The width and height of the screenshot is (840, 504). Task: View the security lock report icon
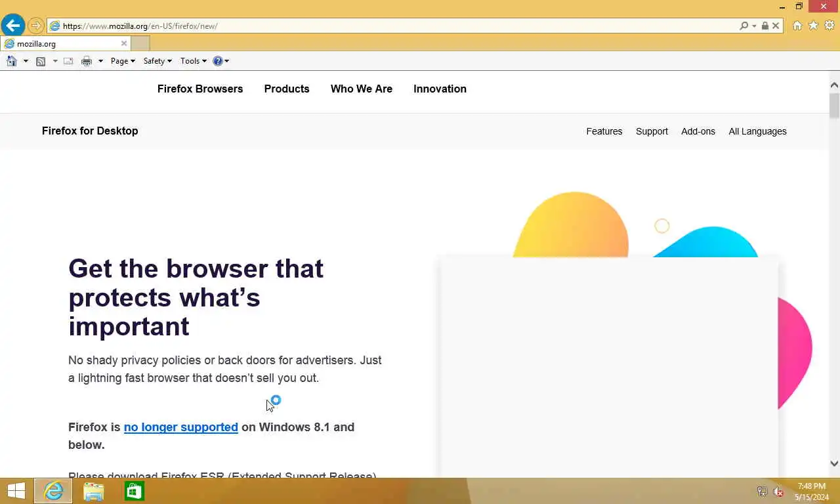point(765,26)
